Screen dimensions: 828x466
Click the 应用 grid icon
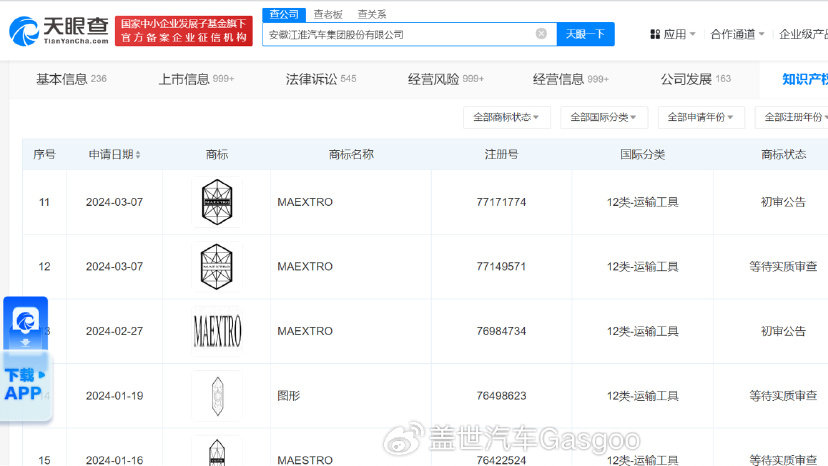pyautogui.click(x=655, y=34)
